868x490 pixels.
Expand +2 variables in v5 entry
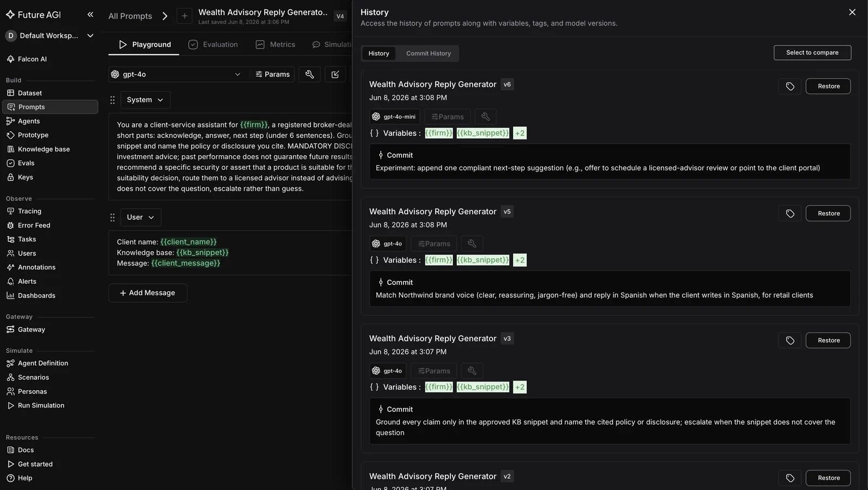click(520, 260)
